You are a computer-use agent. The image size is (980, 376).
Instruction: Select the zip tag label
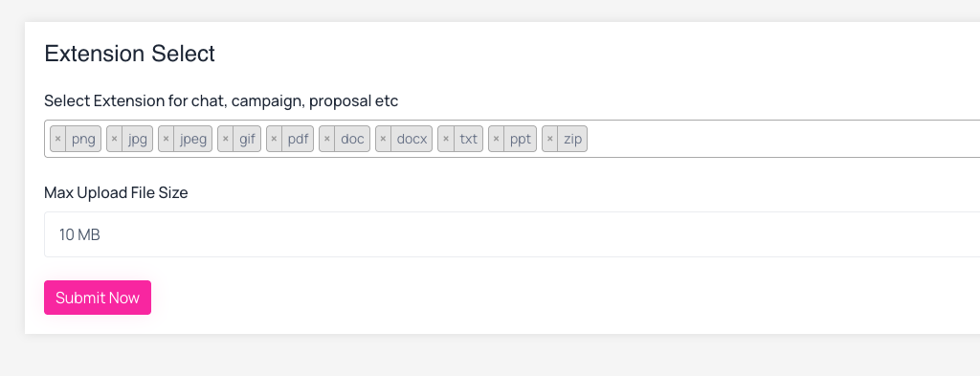(x=572, y=139)
